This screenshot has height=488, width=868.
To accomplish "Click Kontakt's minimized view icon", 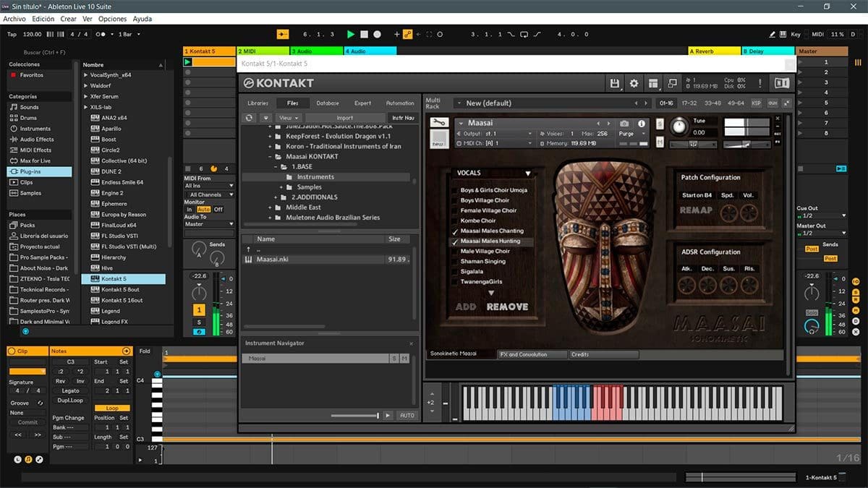I will pyautogui.click(x=673, y=83).
